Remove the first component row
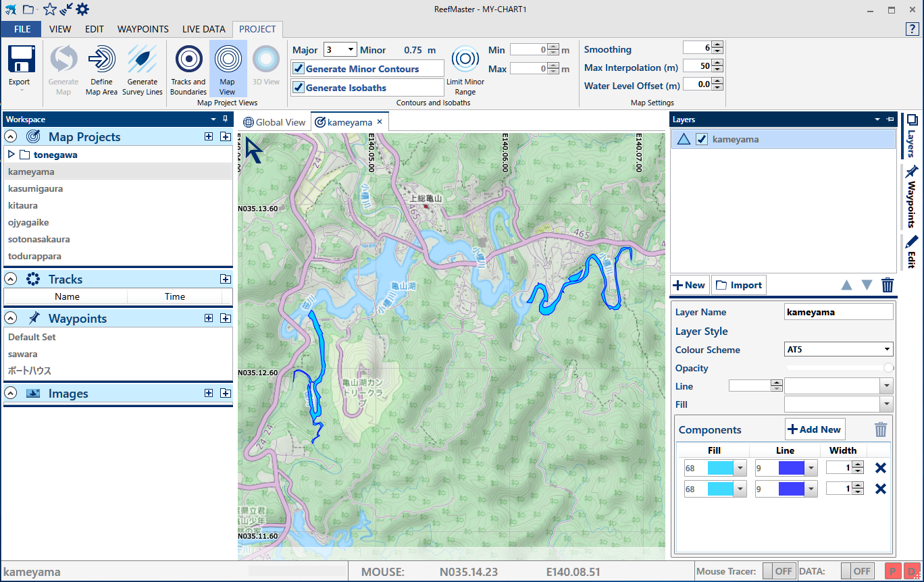 pos(880,468)
